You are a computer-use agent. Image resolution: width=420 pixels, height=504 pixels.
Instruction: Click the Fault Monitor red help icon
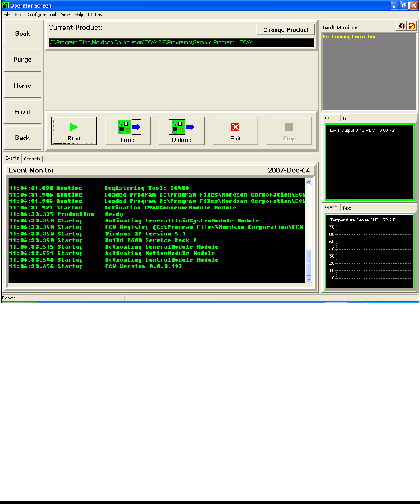click(412, 26)
